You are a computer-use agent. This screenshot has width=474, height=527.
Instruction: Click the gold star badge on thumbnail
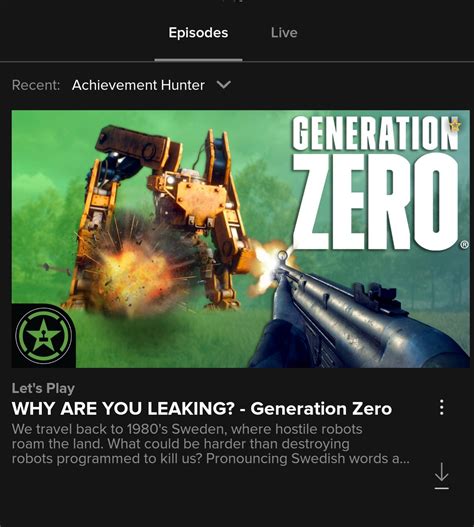click(x=455, y=125)
